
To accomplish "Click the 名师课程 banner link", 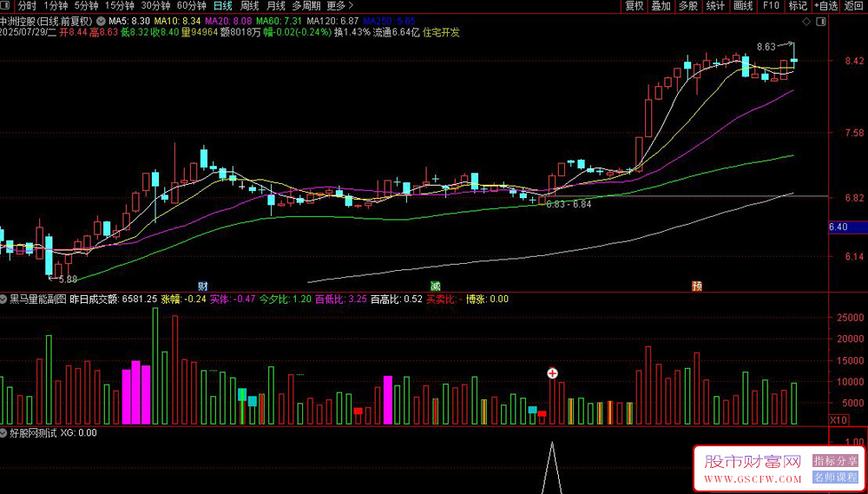I will pos(835,478).
